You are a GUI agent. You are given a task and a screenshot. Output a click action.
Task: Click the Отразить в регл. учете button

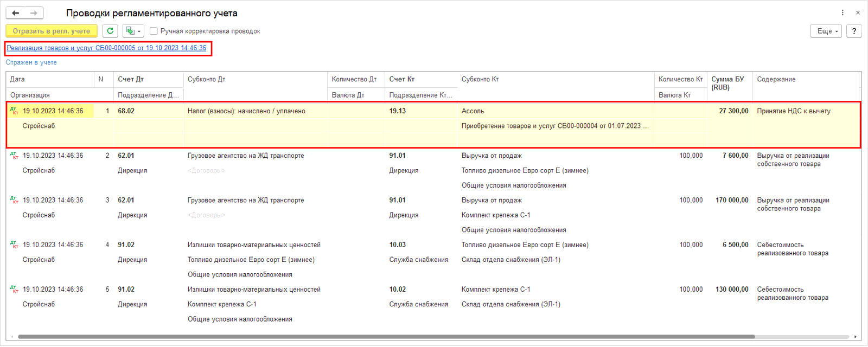pyautogui.click(x=52, y=31)
